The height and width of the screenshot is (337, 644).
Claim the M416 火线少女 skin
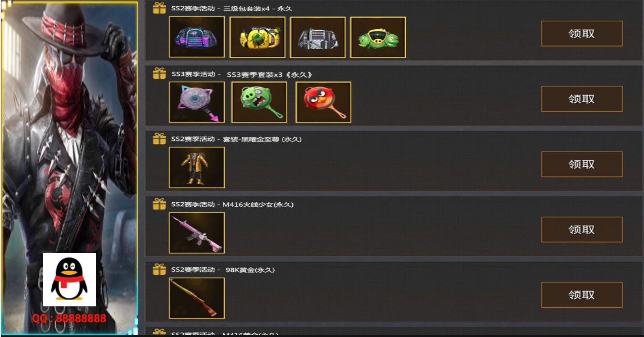(x=582, y=229)
